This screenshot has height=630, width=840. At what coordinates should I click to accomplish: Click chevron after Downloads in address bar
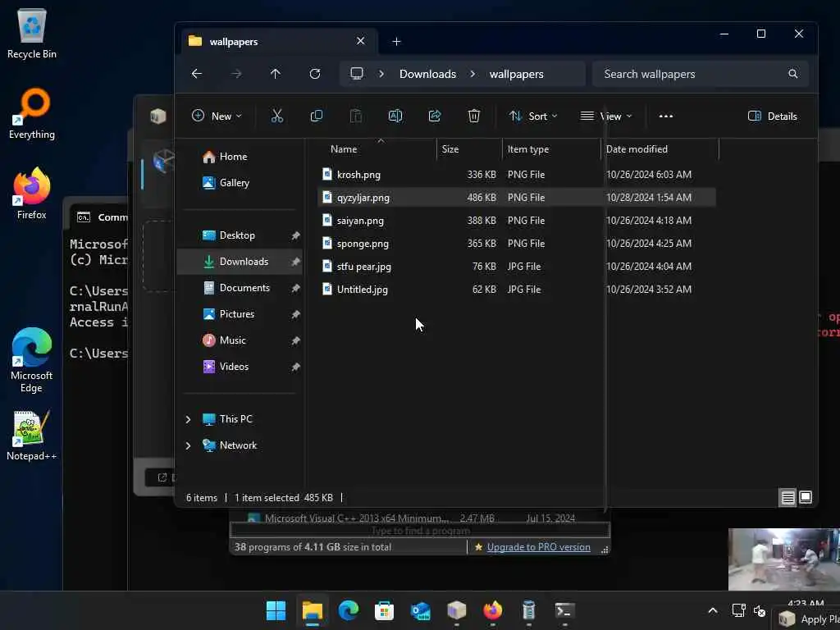(472, 74)
